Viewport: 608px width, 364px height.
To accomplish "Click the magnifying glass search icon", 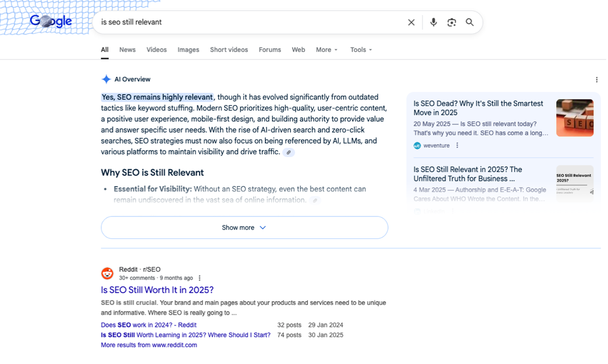I will [470, 22].
